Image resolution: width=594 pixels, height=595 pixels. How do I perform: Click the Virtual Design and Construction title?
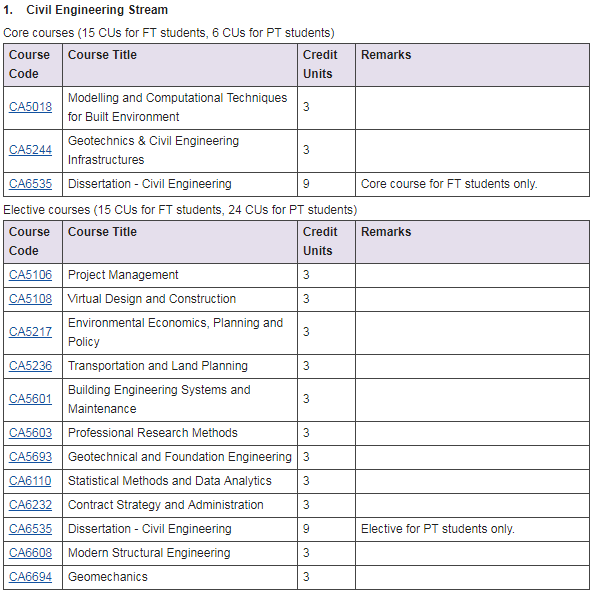(152, 299)
